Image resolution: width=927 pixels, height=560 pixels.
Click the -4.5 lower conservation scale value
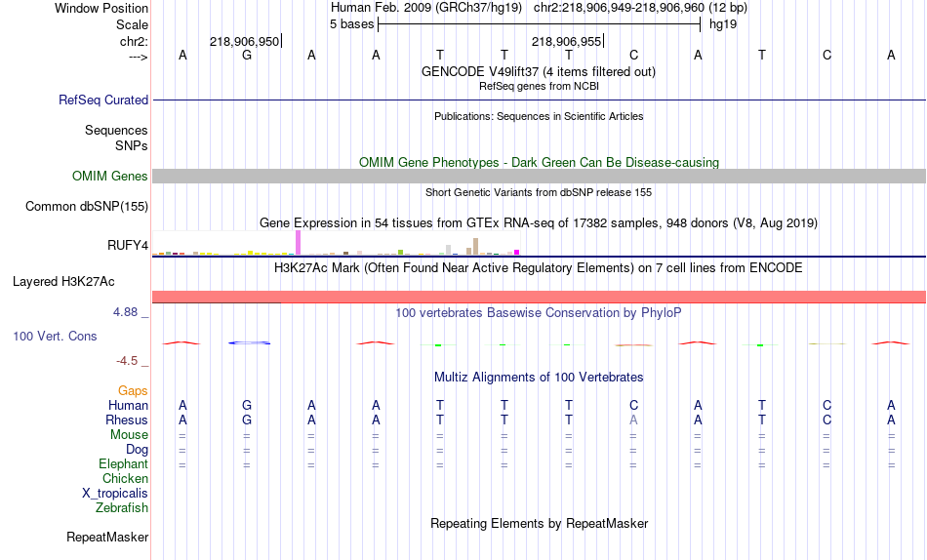[127, 361]
